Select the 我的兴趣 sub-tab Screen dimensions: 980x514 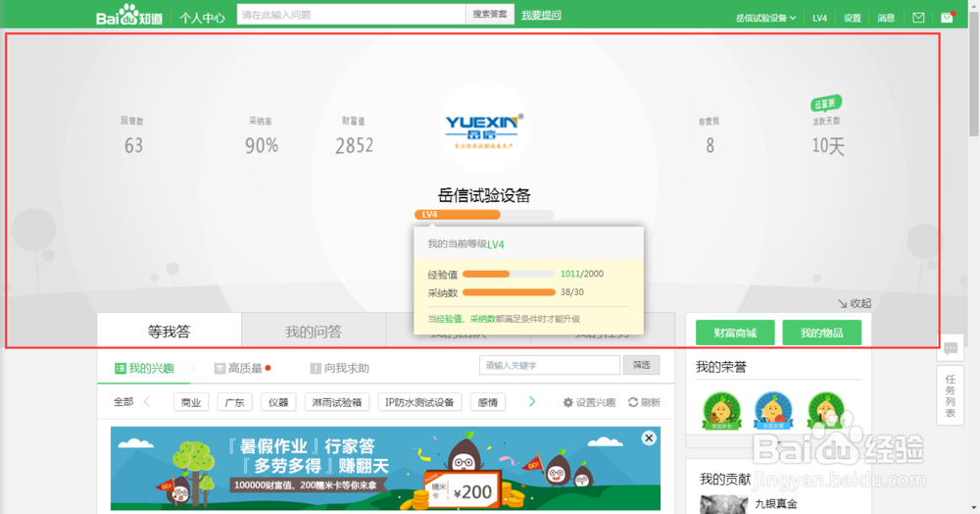click(144, 368)
